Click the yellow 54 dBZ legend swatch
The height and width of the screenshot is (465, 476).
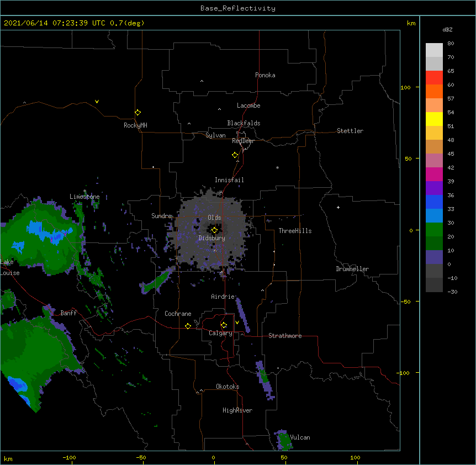[434, 119]
